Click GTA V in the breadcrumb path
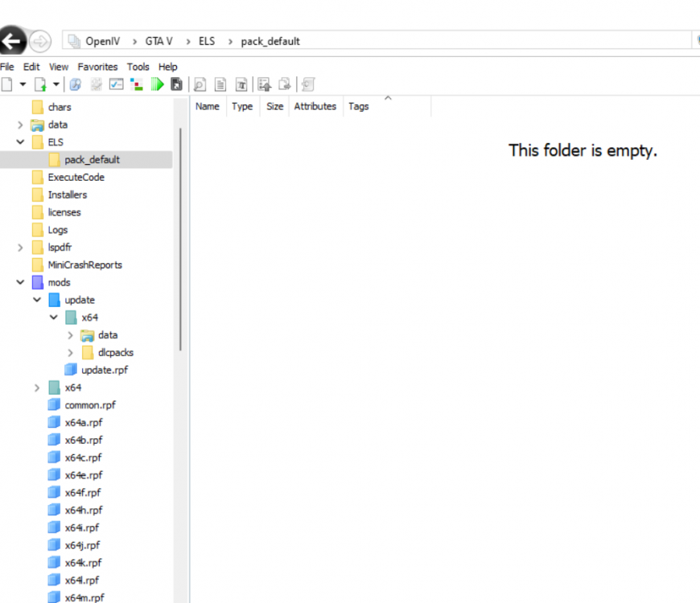Image resolution: width=700 pixels, height=603 pixels. pyautogui.click(x=159, y=42)
